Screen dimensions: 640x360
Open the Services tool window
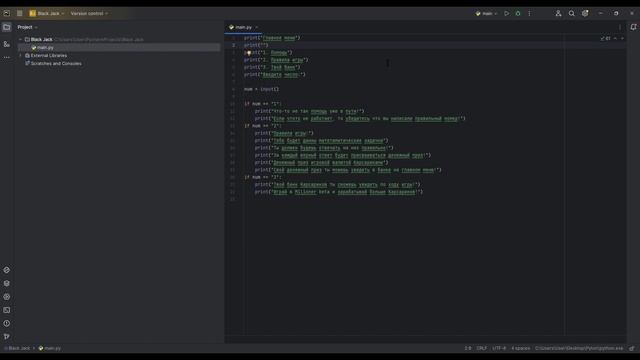point(7,297)
